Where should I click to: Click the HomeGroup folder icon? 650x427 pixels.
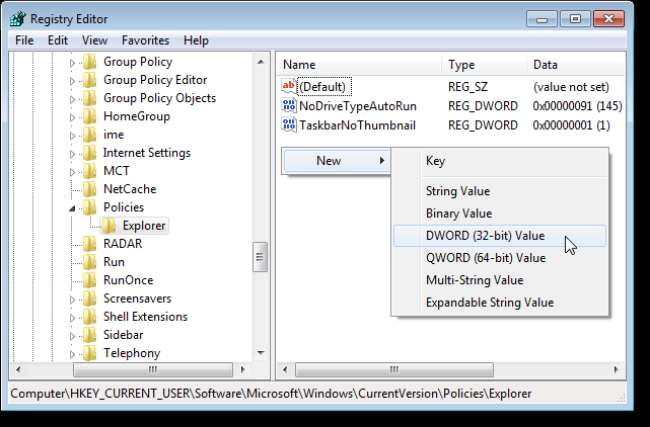pos(90,117)
